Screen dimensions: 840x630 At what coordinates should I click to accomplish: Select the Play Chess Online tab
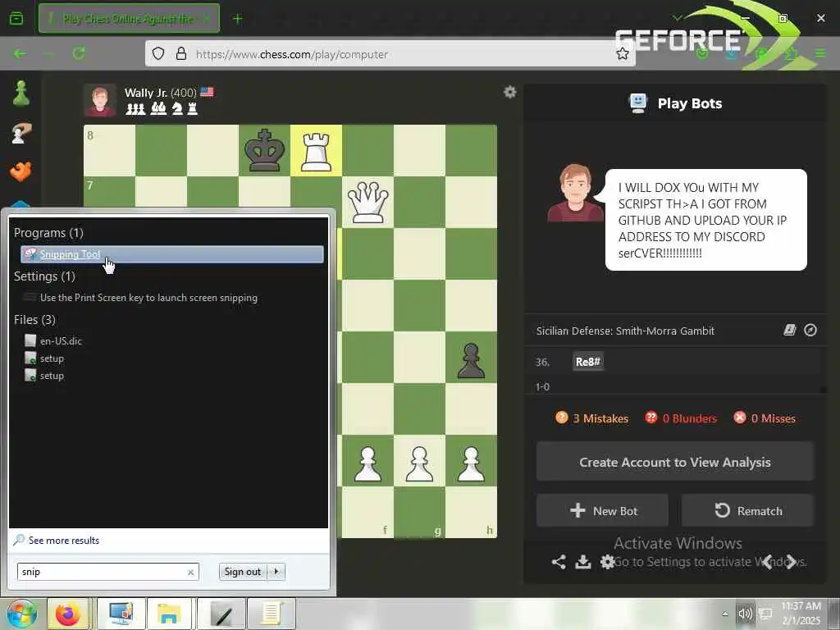click(129, 19)
